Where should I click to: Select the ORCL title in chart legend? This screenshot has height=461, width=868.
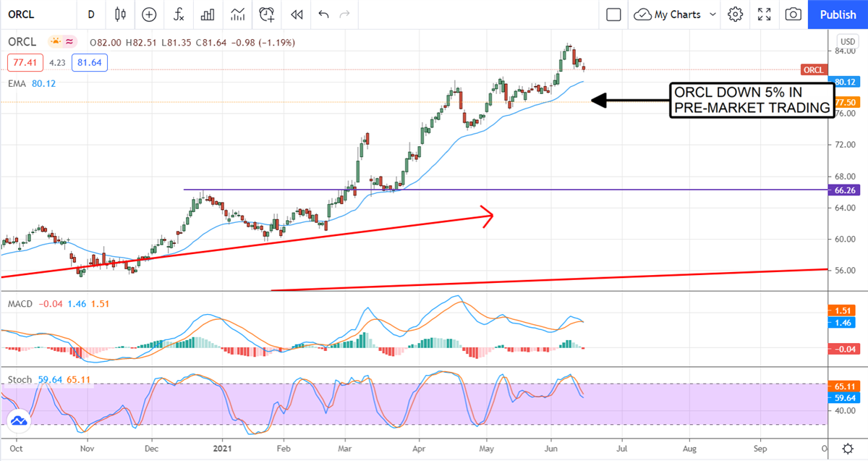(22, 42)
